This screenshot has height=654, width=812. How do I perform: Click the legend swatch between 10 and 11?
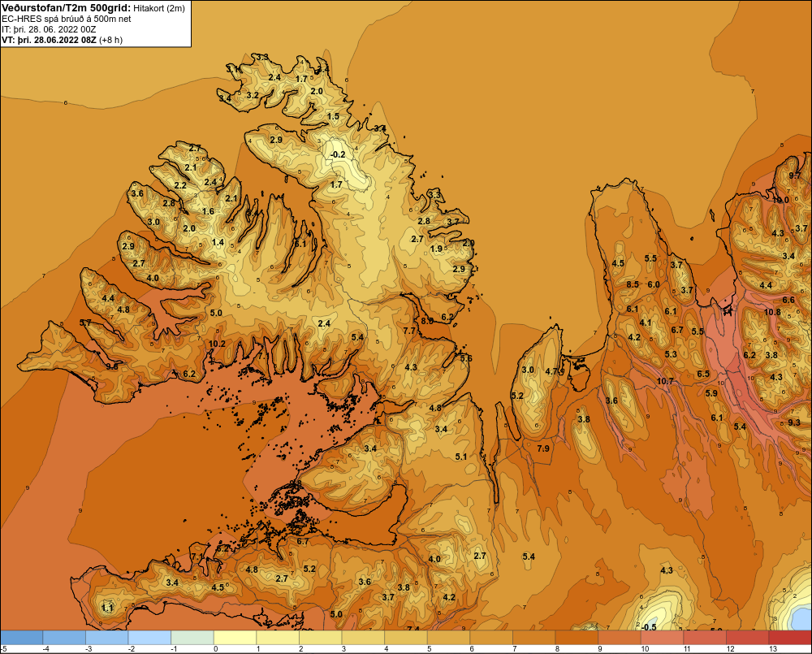(x=663, y=637)
